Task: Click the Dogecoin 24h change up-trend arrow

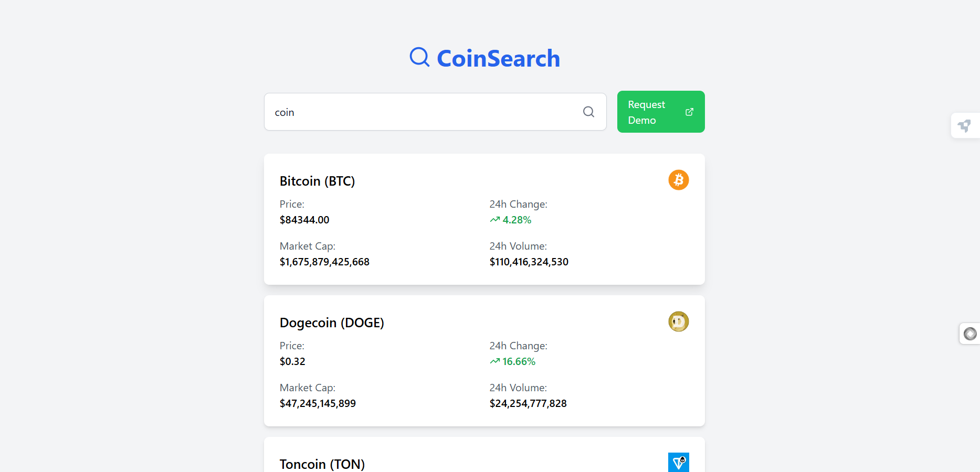Action: pos(495,361)
